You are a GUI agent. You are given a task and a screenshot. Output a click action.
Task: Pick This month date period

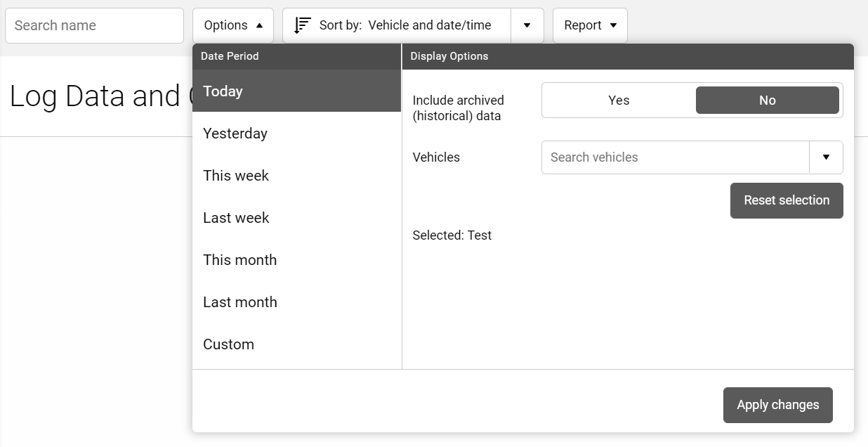point(296,260)
